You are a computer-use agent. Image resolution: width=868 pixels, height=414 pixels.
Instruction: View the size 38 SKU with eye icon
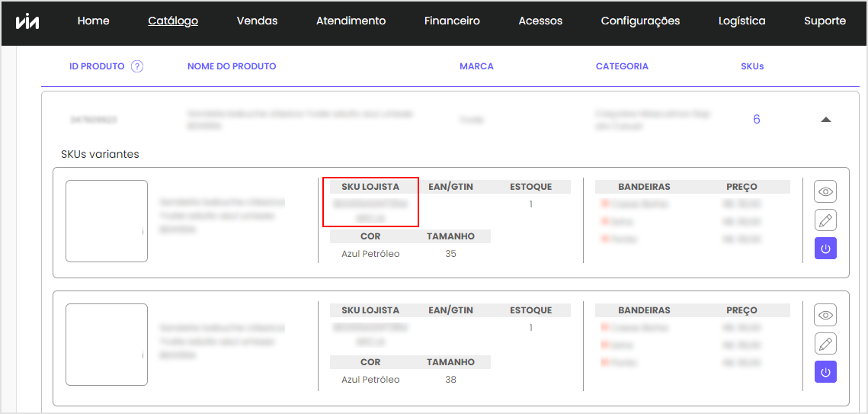[825, 315]
